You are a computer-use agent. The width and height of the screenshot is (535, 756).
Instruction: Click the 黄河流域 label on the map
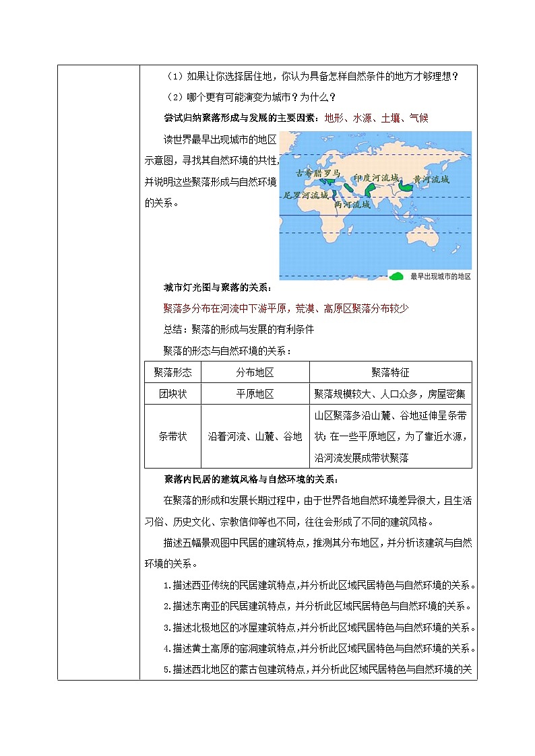431,179
